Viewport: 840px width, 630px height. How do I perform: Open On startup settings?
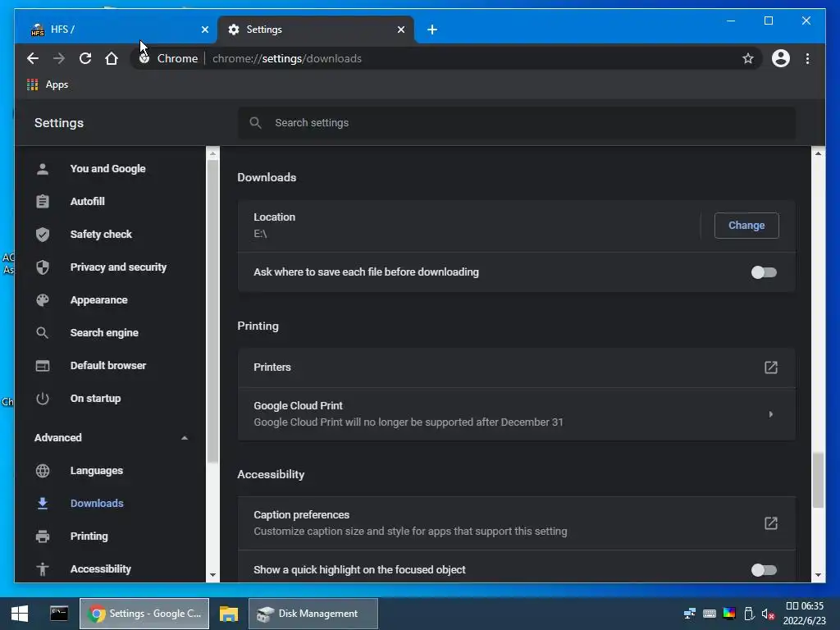pos(95,399)
